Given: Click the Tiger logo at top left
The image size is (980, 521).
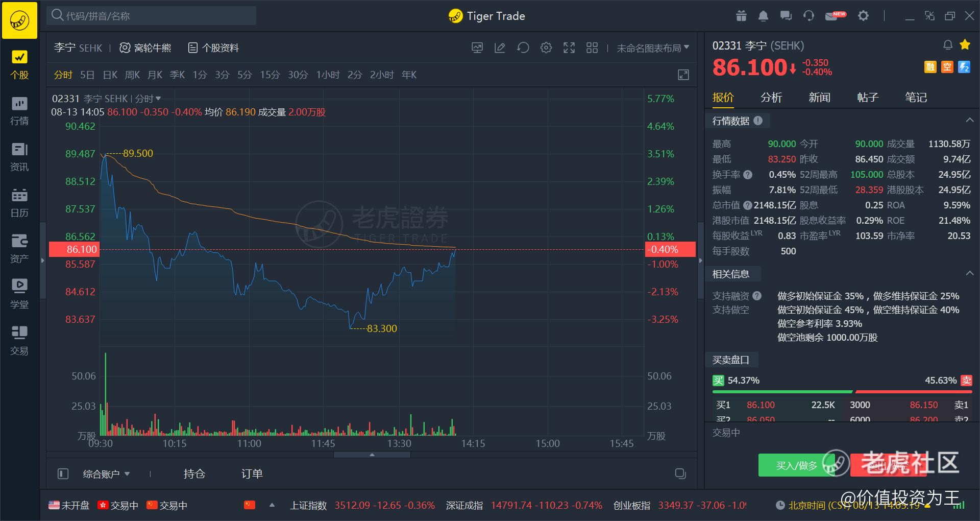Looking at the screenshot, I should [x=19, y=20].
